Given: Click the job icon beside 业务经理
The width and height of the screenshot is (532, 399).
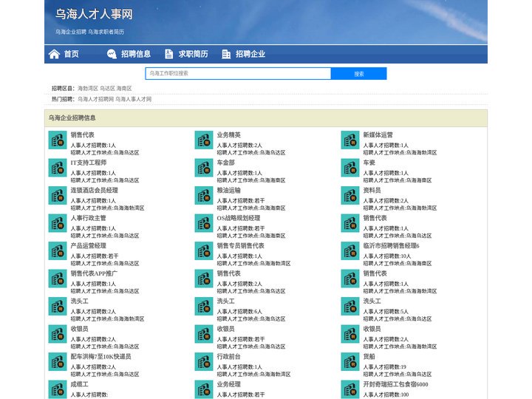Looking at the screenshot, I should pyautogui.click(x=204, y=389).
